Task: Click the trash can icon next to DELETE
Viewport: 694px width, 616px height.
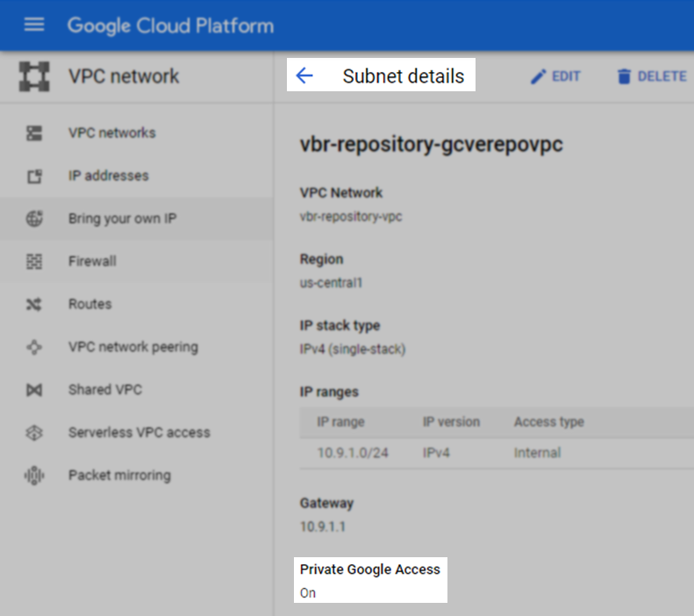Action: pyautogui.click(x=624, y=76)
